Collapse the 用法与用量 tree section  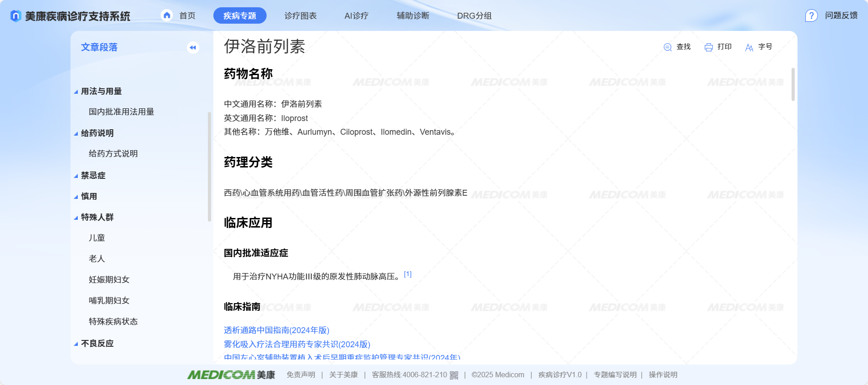(x=76, y=92)
